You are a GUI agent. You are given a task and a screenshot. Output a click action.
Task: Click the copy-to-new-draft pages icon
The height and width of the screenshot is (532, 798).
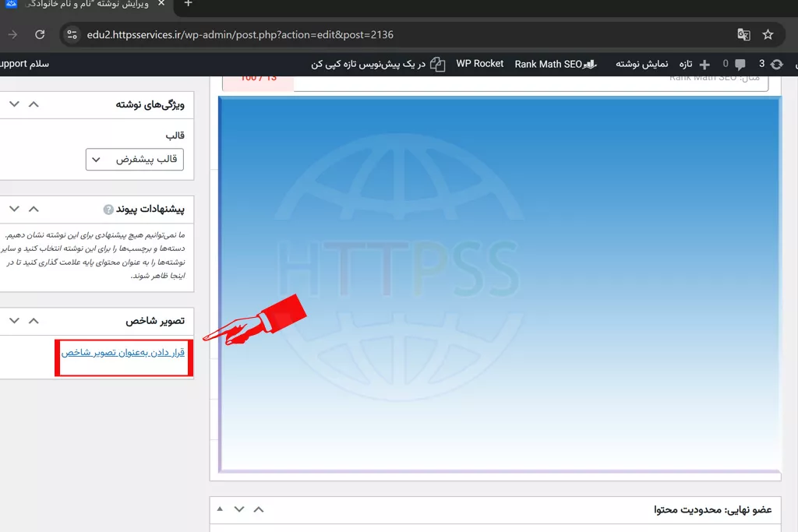pos(438,64)
